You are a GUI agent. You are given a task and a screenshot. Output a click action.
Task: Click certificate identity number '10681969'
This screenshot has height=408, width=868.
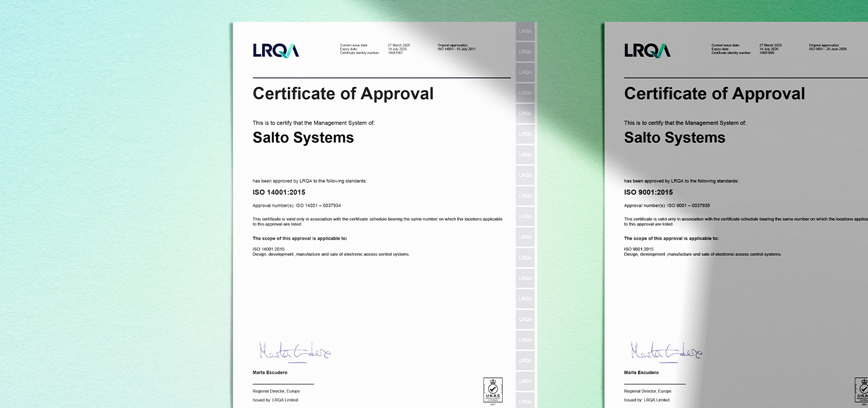[767, 53]
